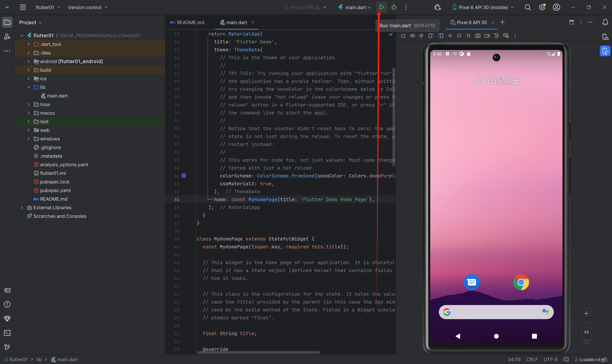612x364 pixels.
Task: Take emulator screenshot with camera icon
Action: coord(478,36)
